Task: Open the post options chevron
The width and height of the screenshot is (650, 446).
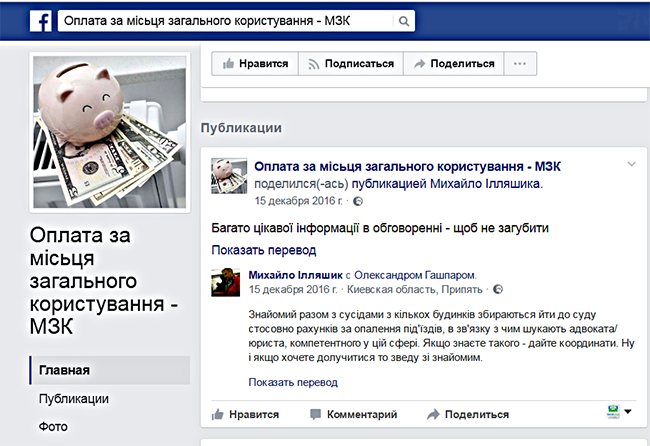Action: 631,164
